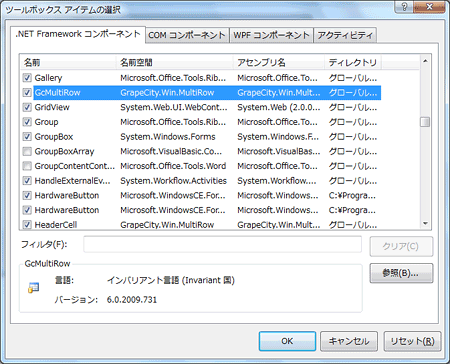Sort by 名前空間 column header

click(x=175, y=62)
